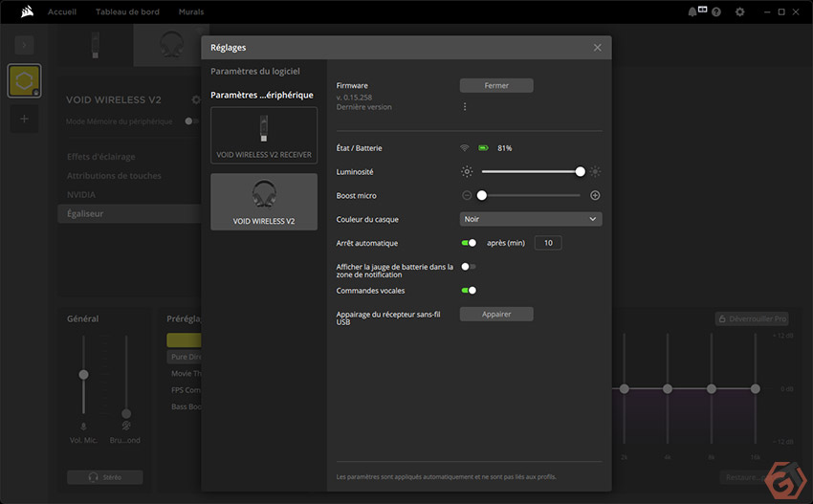Click the minus icon for Boost micro

point(467,195)
